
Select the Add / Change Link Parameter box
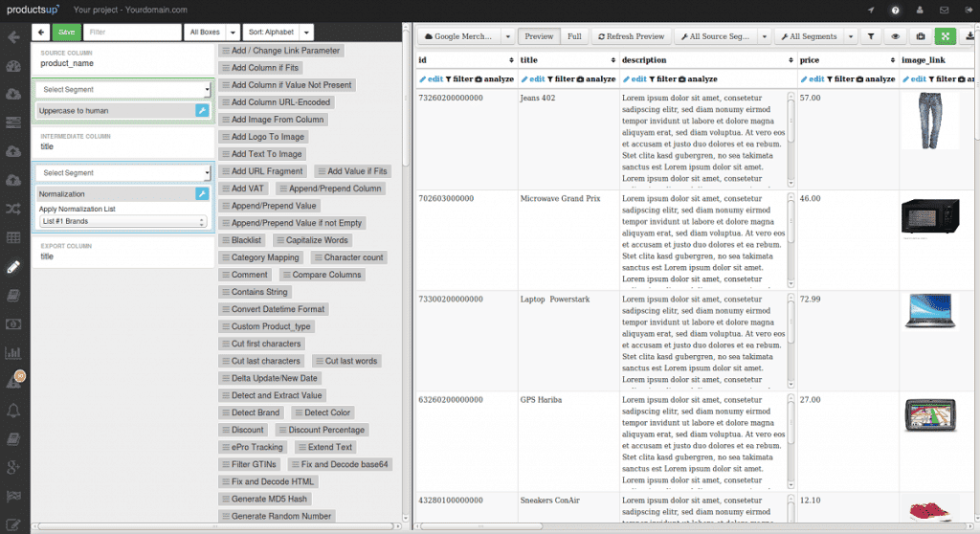click(281, 51)
